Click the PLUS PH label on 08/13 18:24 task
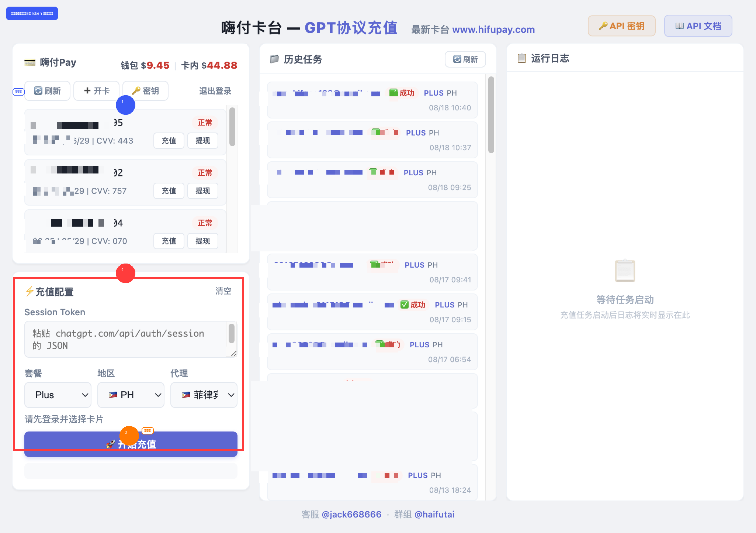Screen dimensions: 756x533 coord(424,475)
